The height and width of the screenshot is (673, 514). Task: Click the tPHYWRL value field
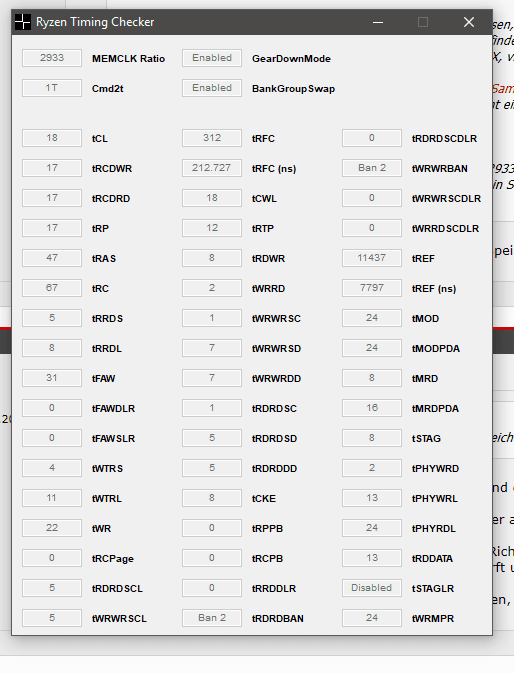click(372, 498)
